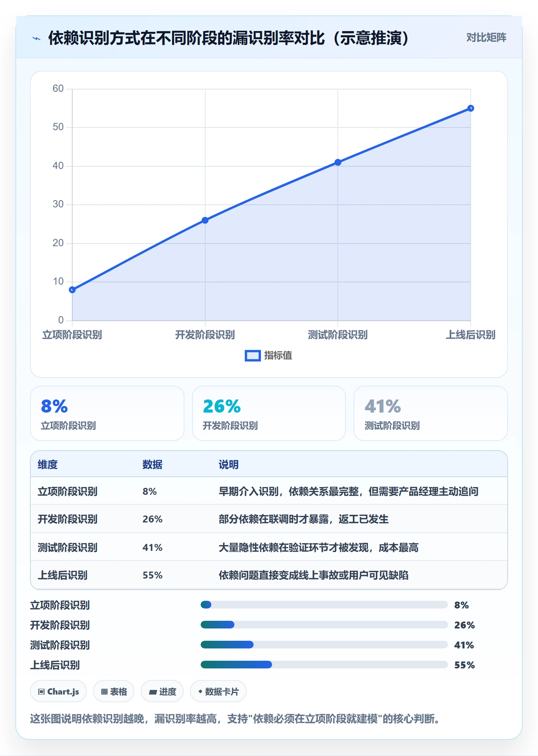Image resolution: width=538 pixels, height=756 pixels.
Task: Click the data point for 立项阶段识别
Action: coord(72,290)
